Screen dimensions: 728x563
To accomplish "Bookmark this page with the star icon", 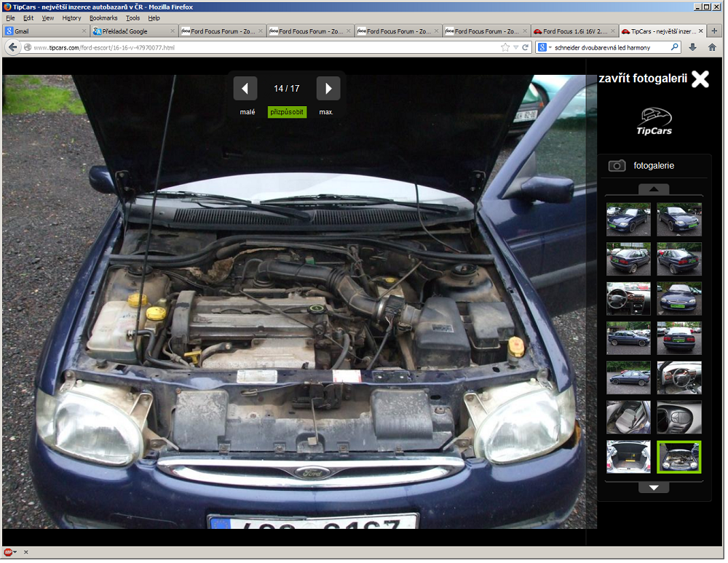I will point(505,47).
